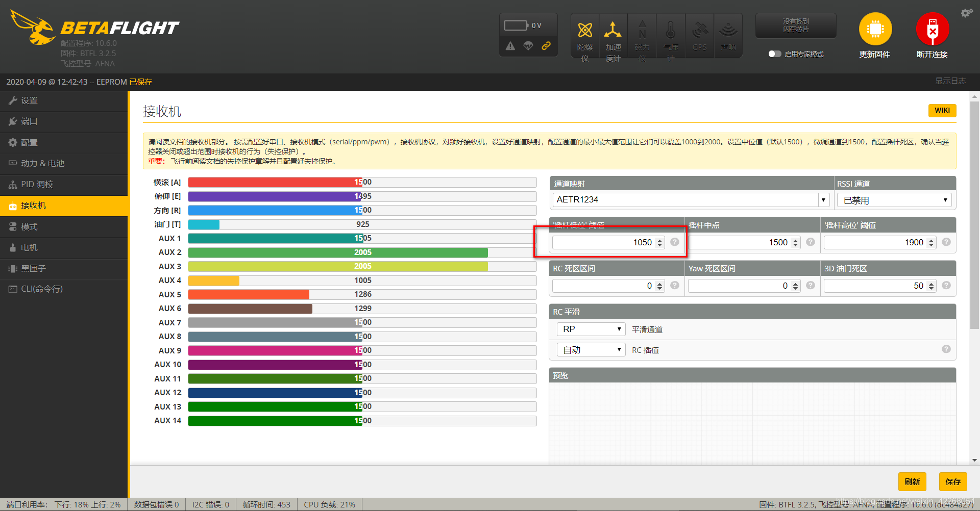This screenshot has width=980, height=511.
Task: Click the sonar sensor icon
Action: [x=728, y=30]
